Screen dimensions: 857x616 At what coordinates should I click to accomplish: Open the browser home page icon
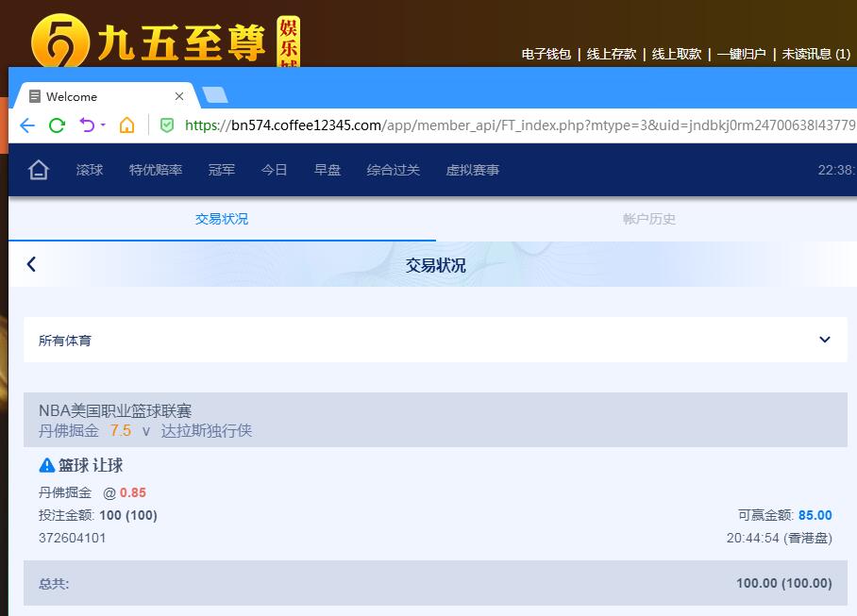(x=127, y=125)
